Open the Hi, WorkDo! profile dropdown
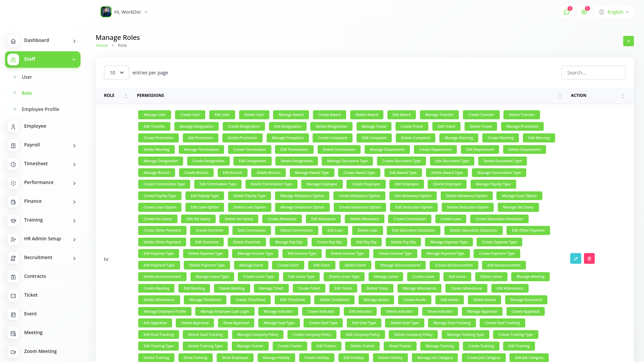 (x=124, y=12)
